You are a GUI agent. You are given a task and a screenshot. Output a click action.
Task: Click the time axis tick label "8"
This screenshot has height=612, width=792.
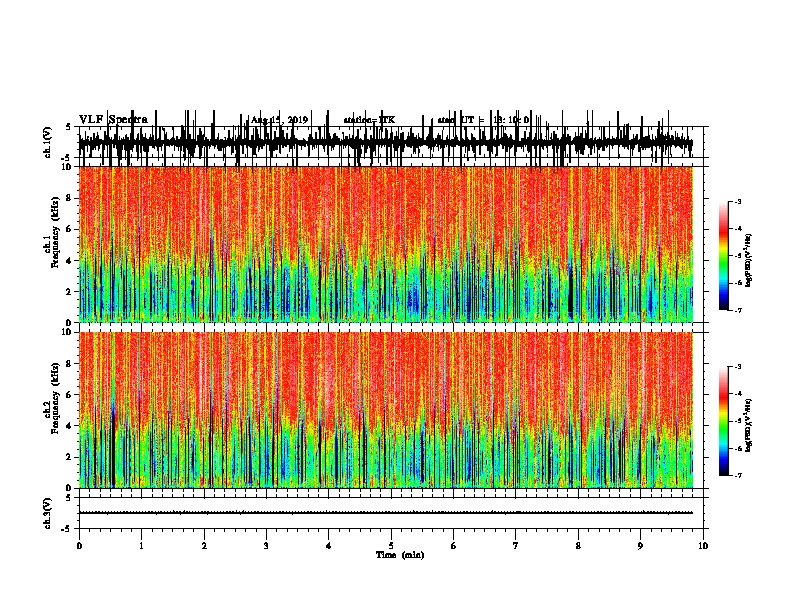point(578,546)
